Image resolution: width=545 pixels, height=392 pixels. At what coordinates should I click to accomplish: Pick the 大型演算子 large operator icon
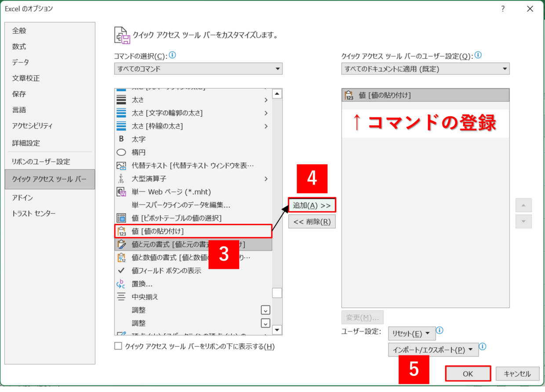121,179
